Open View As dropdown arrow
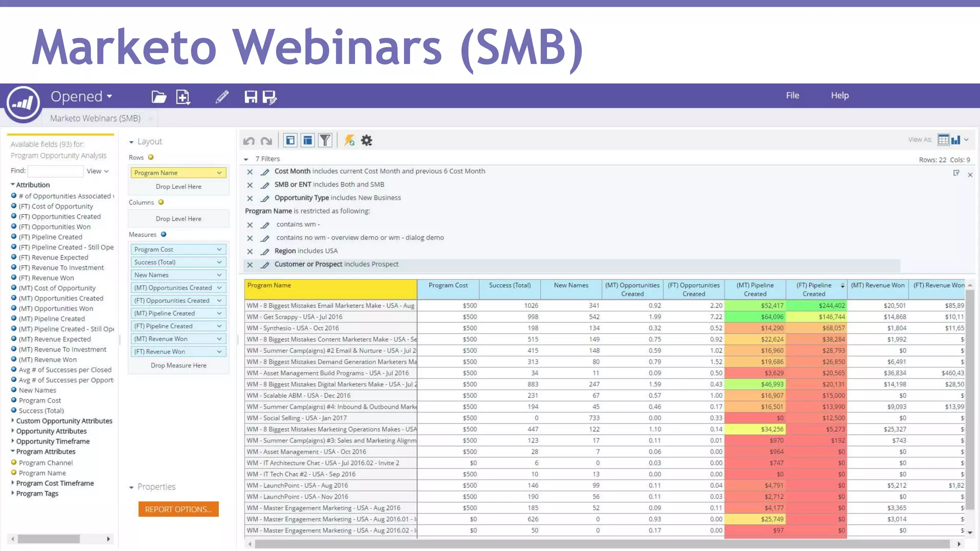The width and height of the screenshot is (980, 551). [x=966, y=140]
